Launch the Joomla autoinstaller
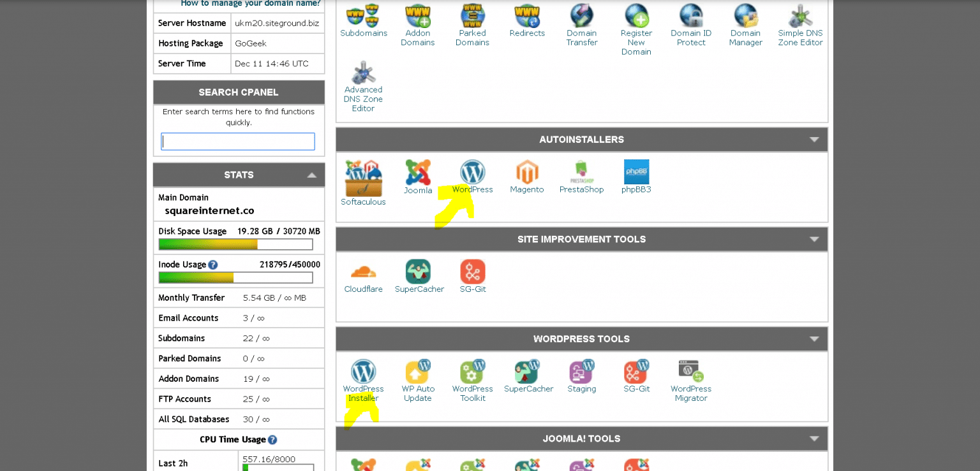 click(x=418, y=177)
